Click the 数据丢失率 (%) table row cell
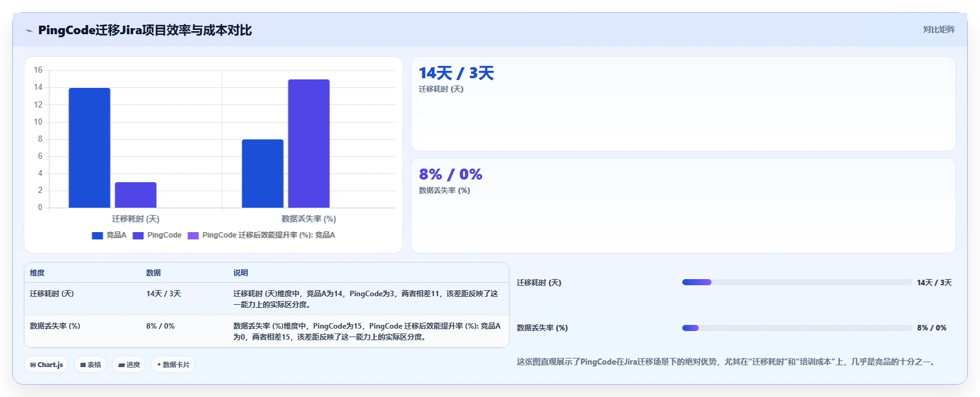This screenshot has height=397, width=980. [x=55, y=326]
